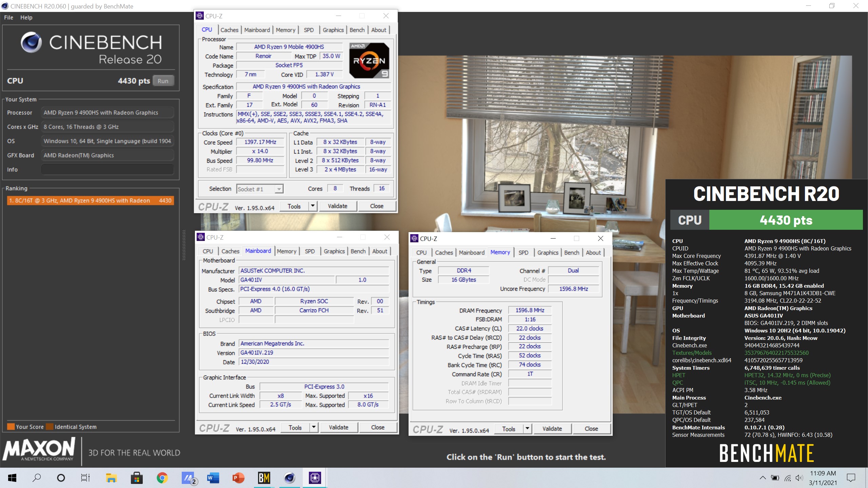Click Textures/Models hash line in BenchMate
The width and height of the screenshot is (868, 488).
pos(741,353)
